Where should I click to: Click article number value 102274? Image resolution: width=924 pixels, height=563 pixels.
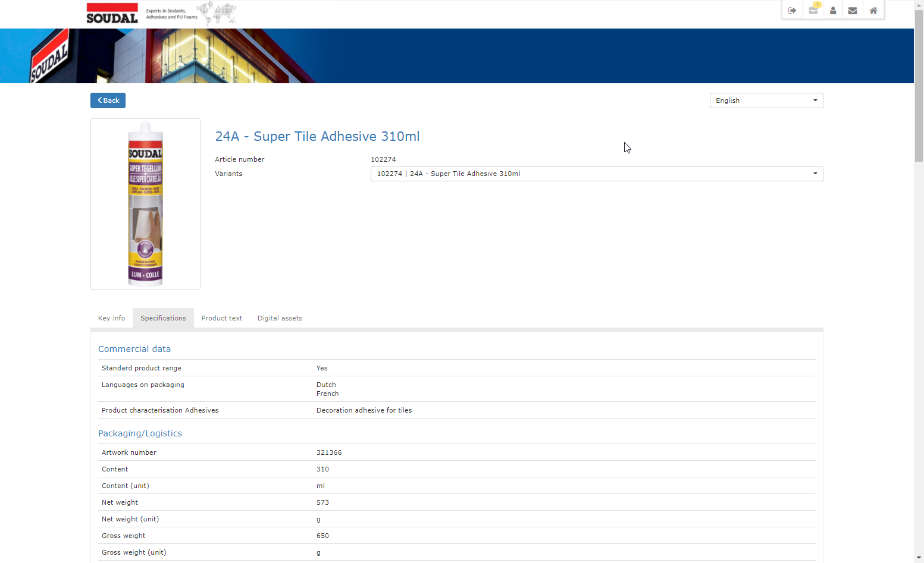pyautogui.click(x=383, y=159)
